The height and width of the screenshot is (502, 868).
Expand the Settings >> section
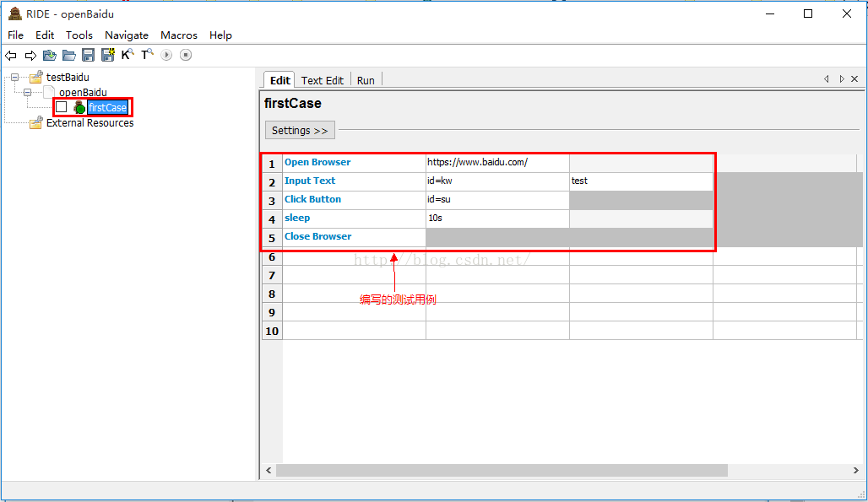coord(300,131)
